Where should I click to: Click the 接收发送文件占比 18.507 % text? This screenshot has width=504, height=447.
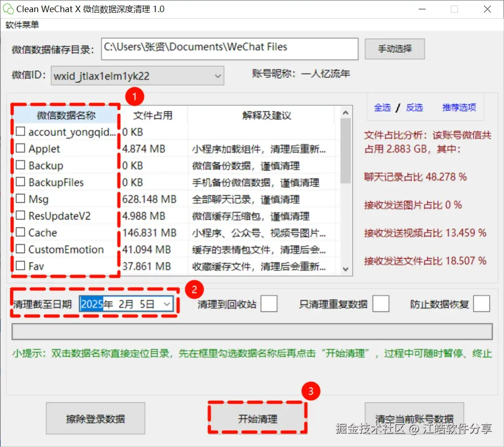(x=425, y=261)
